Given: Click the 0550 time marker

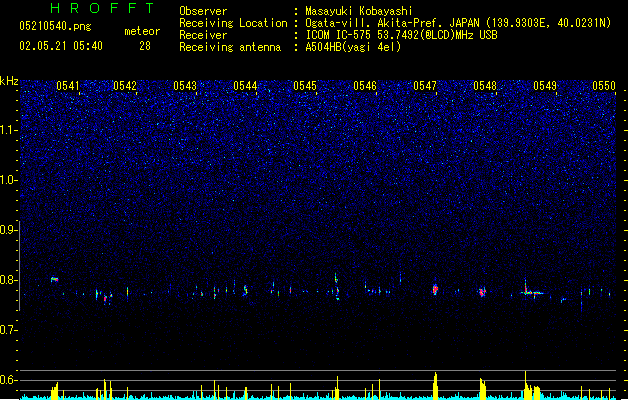Looking at the screenshot, I should (604, 86).
